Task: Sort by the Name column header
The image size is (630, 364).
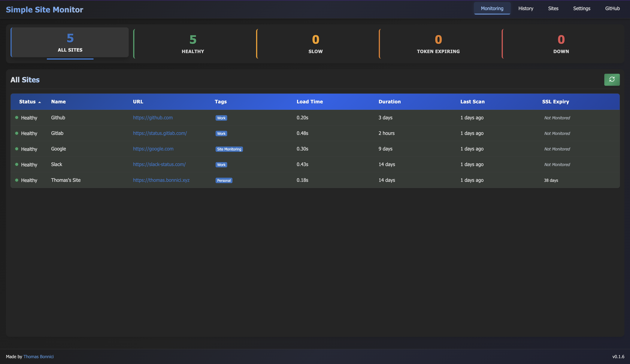Action: (x=59, y=102)
